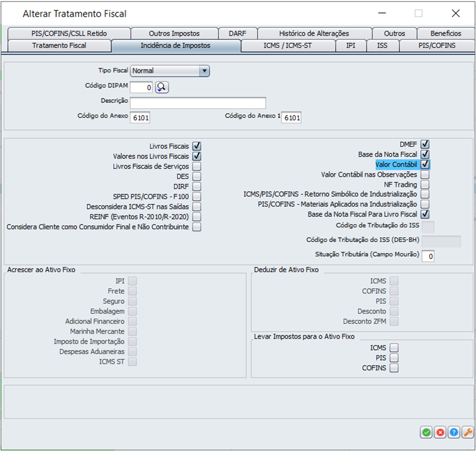Click Situação Tributária (Campo Mourão) field

tap(428, 256)
